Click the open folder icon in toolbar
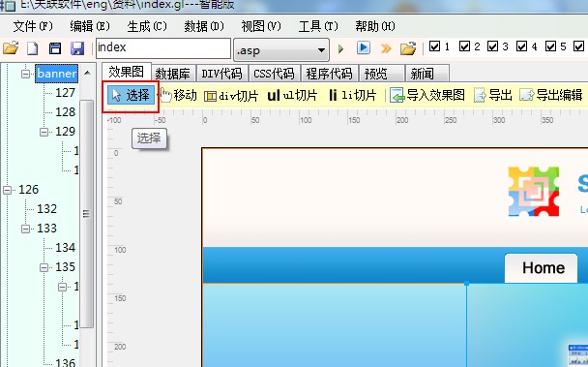 [x=11, y=48]
